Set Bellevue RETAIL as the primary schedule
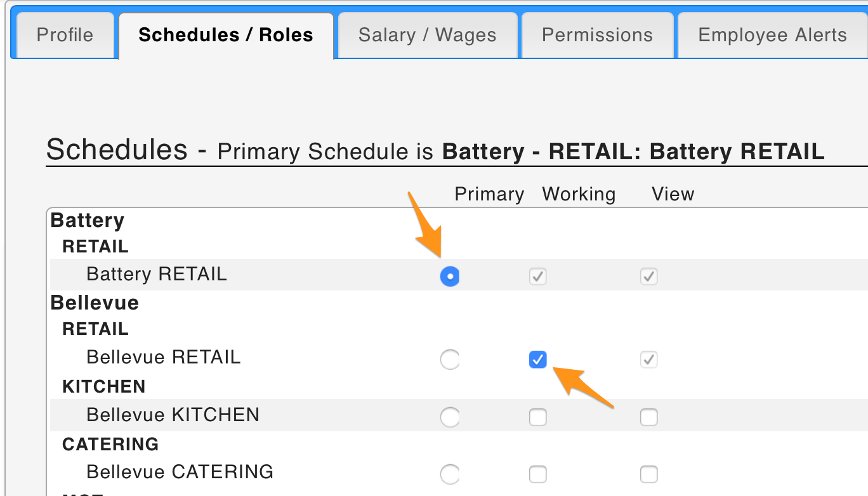The width and height of the screenshot is (868, 496). tap(450, 359)
